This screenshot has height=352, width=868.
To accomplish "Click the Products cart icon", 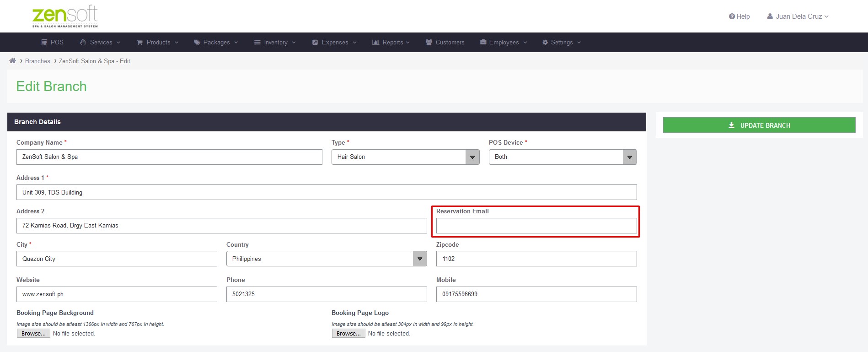I will click(140, 43).
